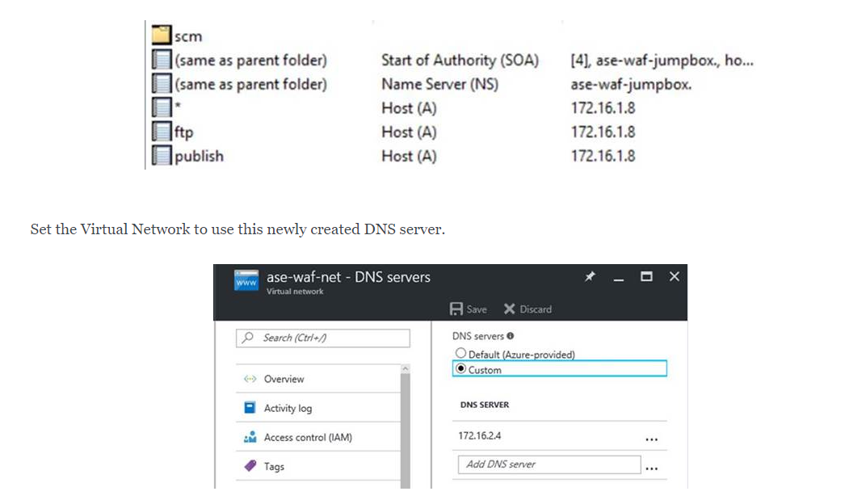The width and height of the screenshot is (845, 504).
Task: Click the Save floppy disk icon
Action: click(x=456, y=309)
